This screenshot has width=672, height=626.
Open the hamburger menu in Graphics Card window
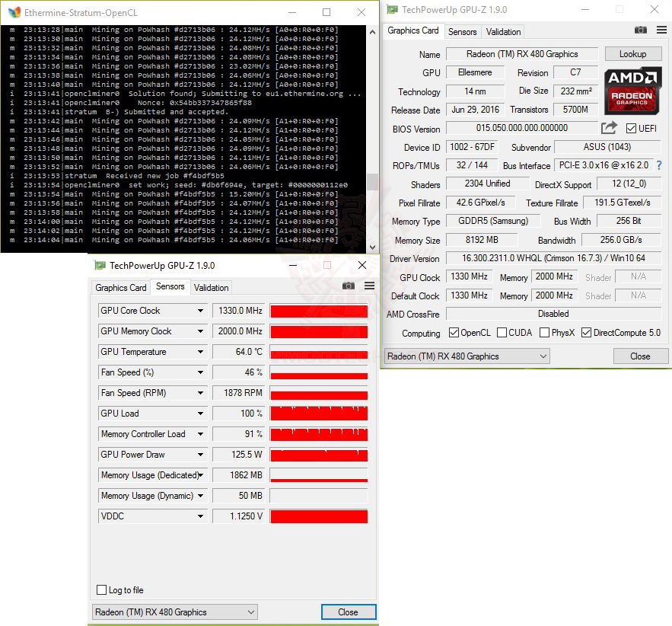click(661, 30)
